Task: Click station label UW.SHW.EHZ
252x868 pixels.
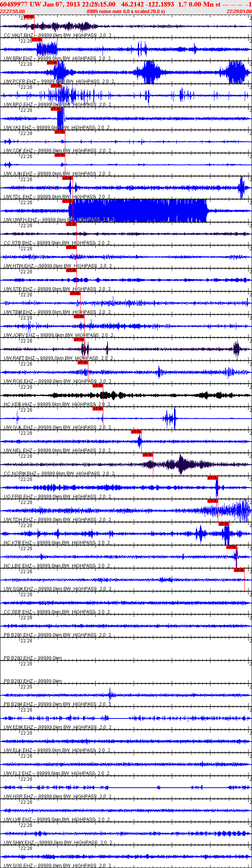Action: (19, 843)
